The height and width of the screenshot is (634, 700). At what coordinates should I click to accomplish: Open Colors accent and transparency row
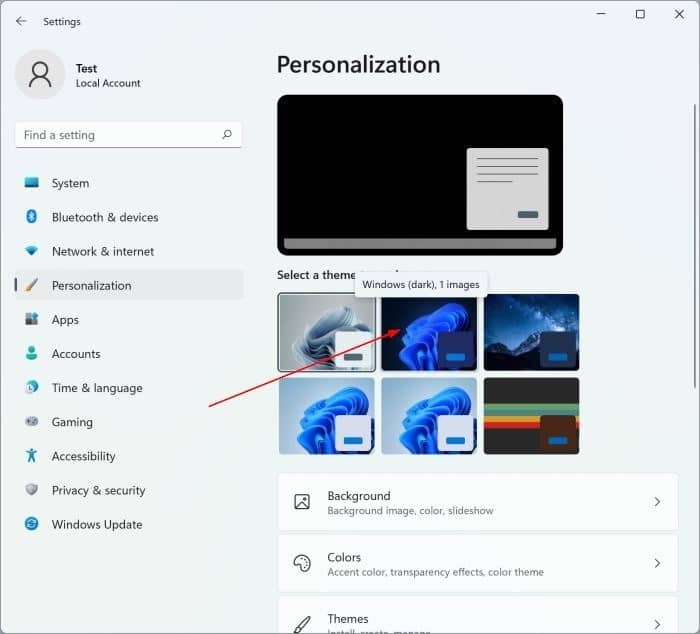click(478, 564)
